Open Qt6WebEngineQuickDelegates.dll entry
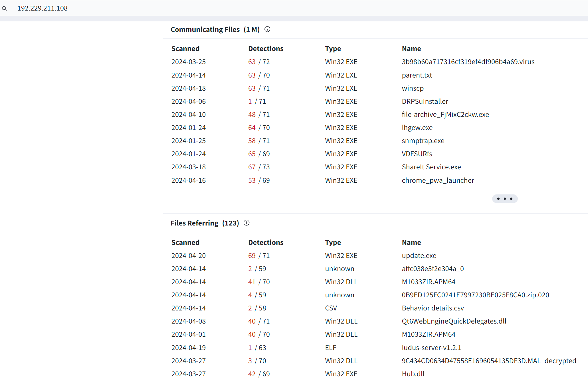This screenshot has width=588, height=384. click(454, 321)
